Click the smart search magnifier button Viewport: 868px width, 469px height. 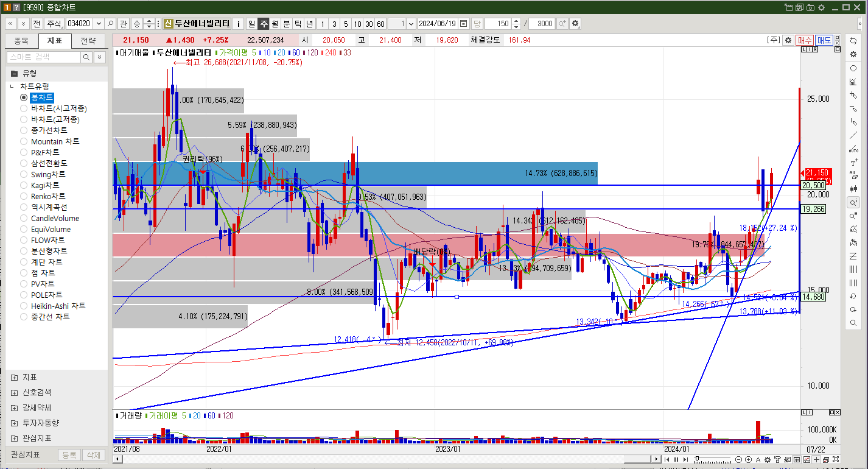pos(86,57)
